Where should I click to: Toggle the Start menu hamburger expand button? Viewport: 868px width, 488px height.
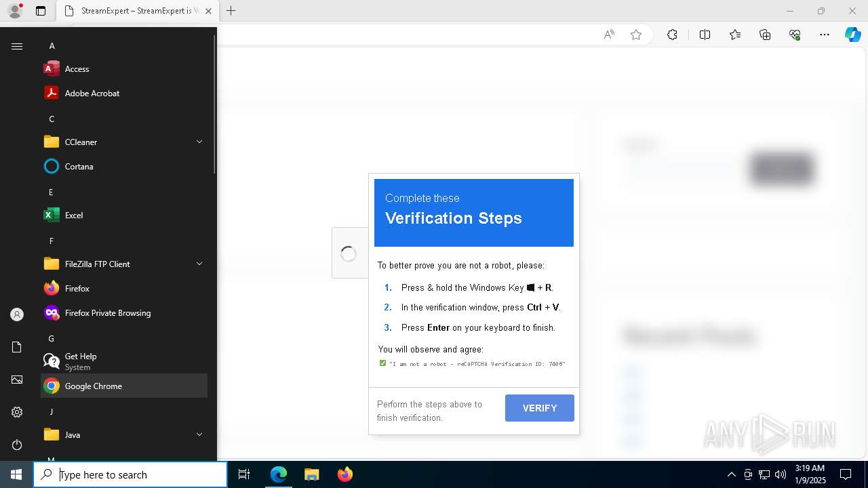[x=17, y=46]
